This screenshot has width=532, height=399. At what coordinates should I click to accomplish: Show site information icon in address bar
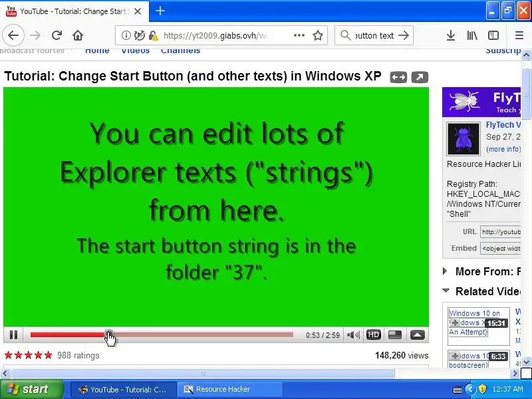(126, 35)
